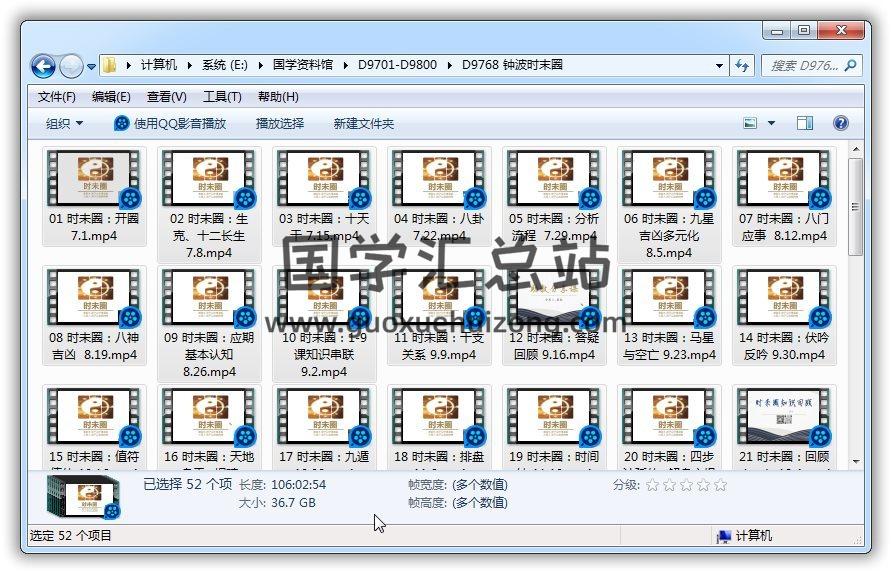Expand the arrow after 系统 (E:) in breadcrumb

click(x=260, y=65)
